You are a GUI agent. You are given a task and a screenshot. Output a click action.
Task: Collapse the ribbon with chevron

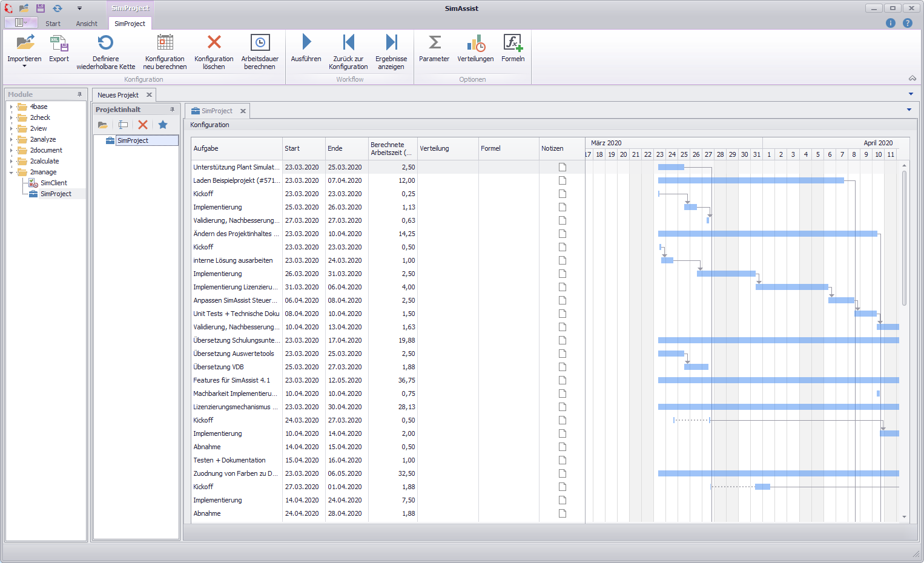point(912,78)
